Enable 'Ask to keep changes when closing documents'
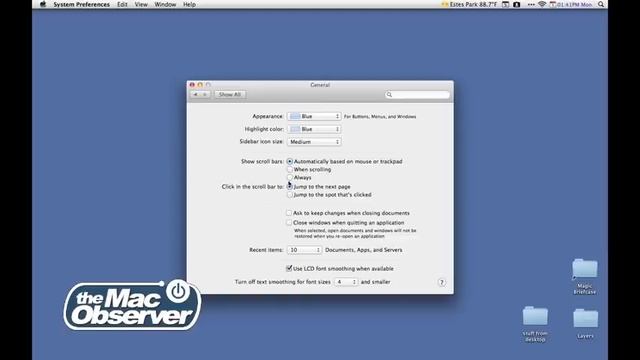Screen dimensions: 640x360 pyautogui.click(x=289, y=213)
